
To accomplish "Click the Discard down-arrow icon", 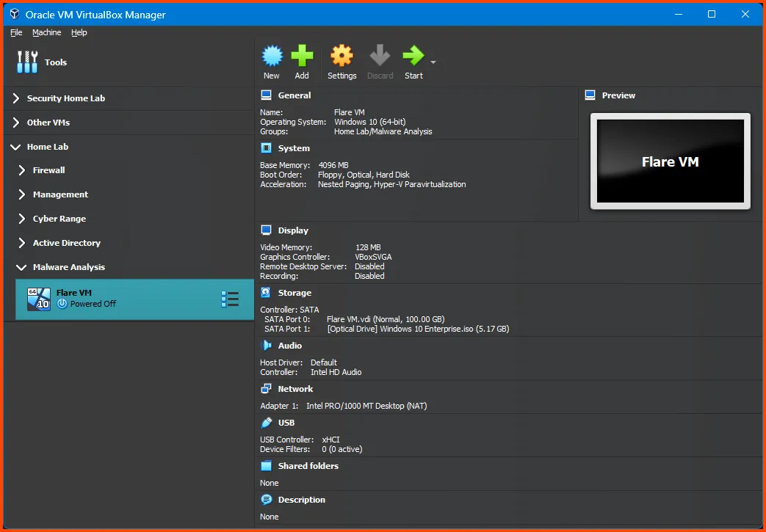I will [380, 56].
